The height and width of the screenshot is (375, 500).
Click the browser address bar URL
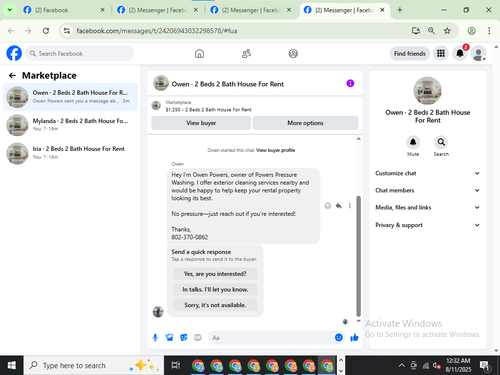pyautogui.click(x=157, y=31)
